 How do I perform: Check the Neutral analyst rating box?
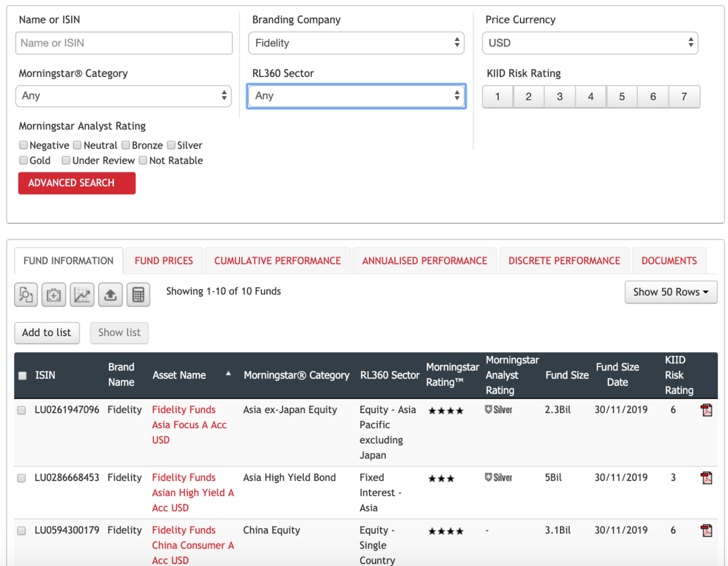click(x=77, y=145)
